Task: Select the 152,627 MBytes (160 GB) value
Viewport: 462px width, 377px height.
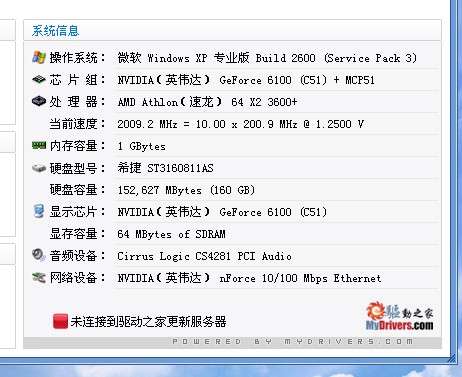Action: pos(186,190)
